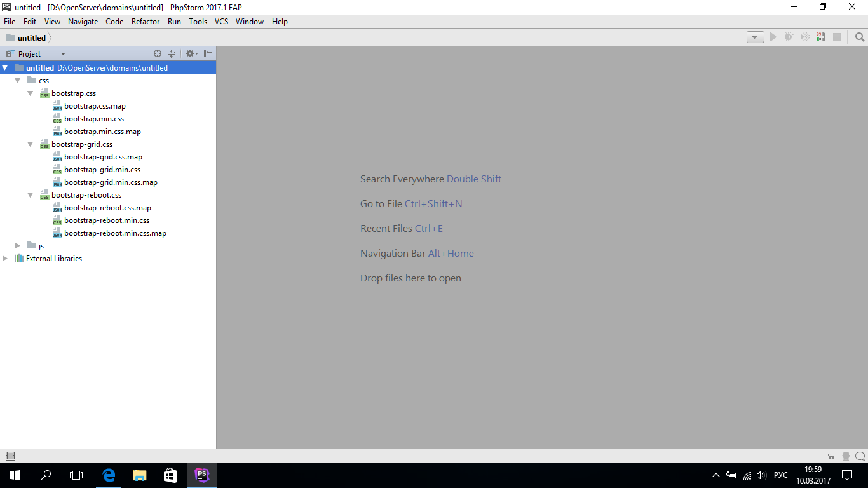Open the Refactor menu
The image size is (868, 488).
tap(146, 22)
